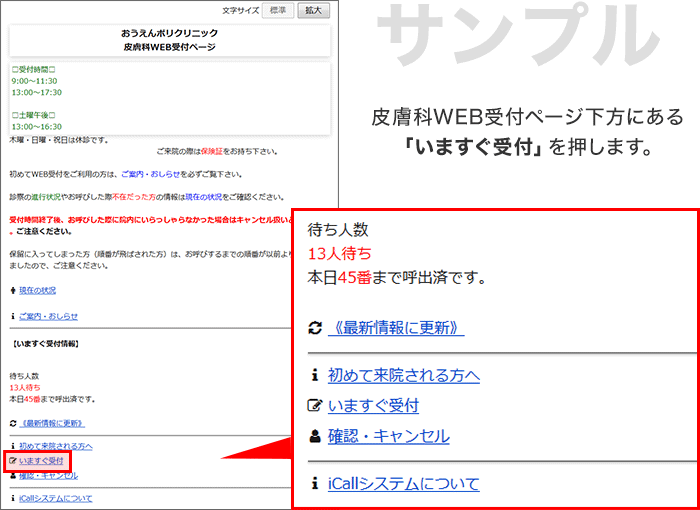Follow inline ご案内・おしらせ link in 初めてWEB受付 sentence
700x510 pixels.
[x=150, y=174]
